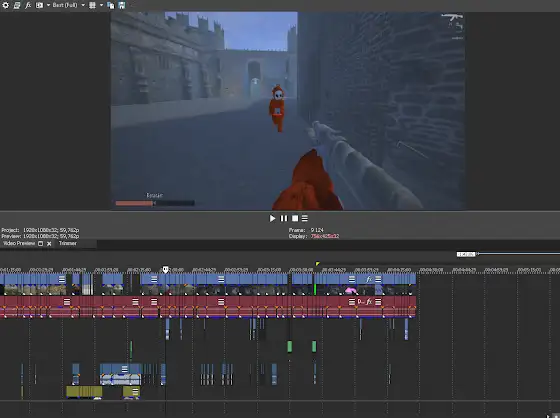Expand the split screen view dropdown arrow

click(48, 5)
